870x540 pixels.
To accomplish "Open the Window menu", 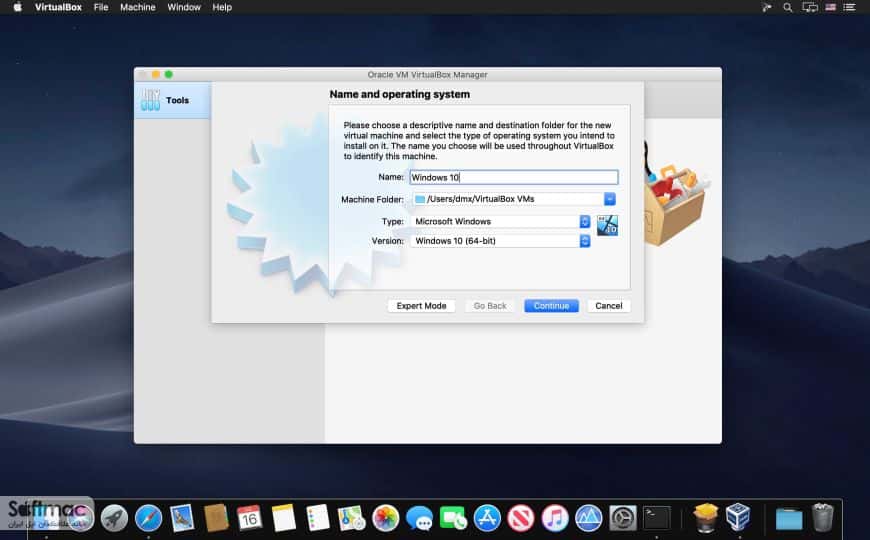I will [x=184, y=7].
